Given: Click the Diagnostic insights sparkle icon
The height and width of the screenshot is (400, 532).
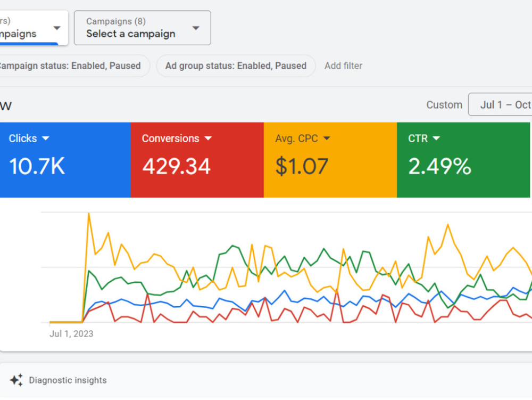Looking at the screenshot, I should point(16,380).
